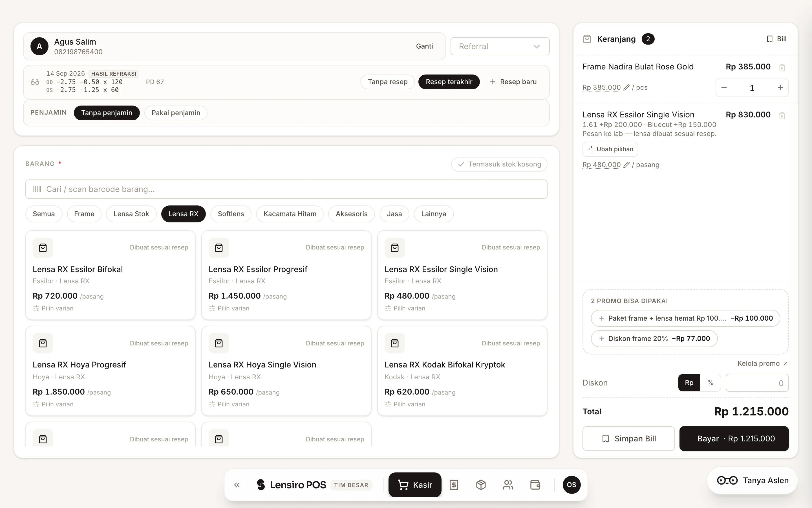This screenshot has height=508, width=812.
Task: Open Ubah pilihan for cart lens
Action: [610, 149]
